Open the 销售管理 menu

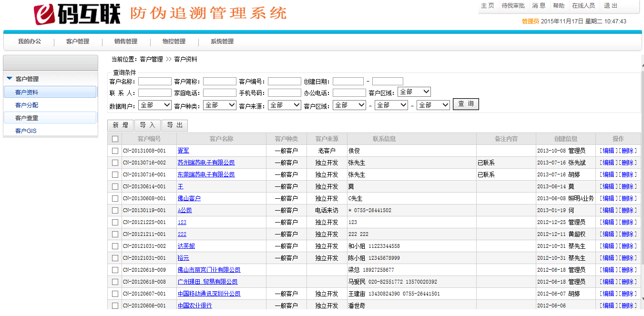tap(126, 41)
